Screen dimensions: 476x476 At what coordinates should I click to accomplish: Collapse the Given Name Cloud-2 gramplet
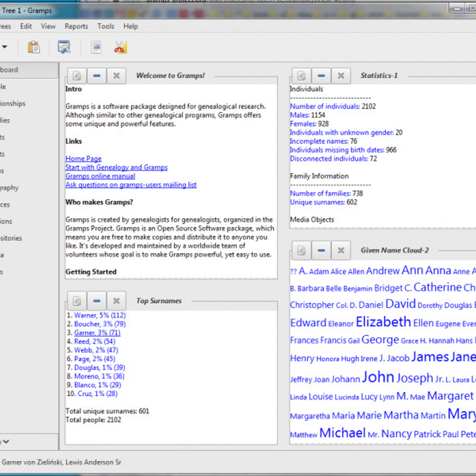click(321, 251)
